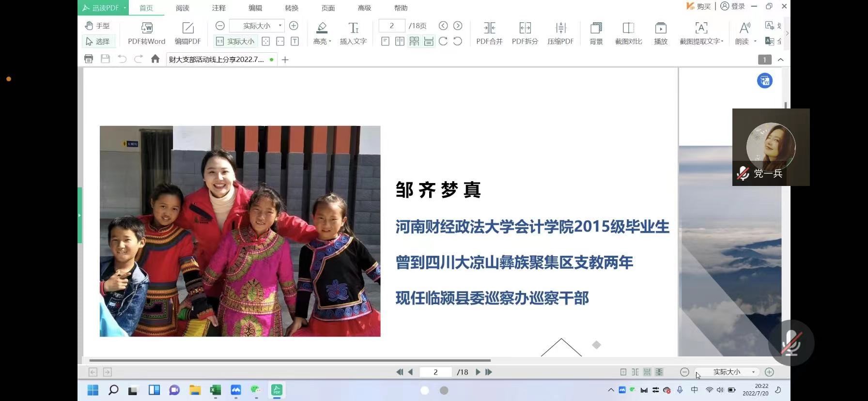This screenshot has width=868, height=401.
Task: Select the 插入文字 tool
Action: [x=353, y=33]
